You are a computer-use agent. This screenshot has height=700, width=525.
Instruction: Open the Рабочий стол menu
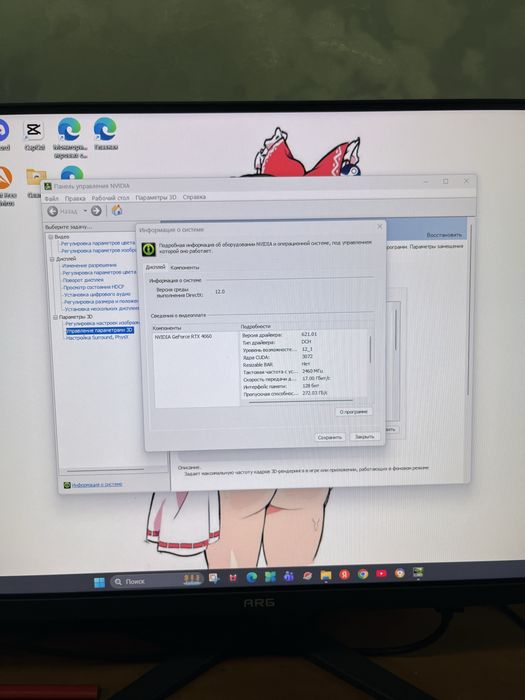click(x=110, y=198)
